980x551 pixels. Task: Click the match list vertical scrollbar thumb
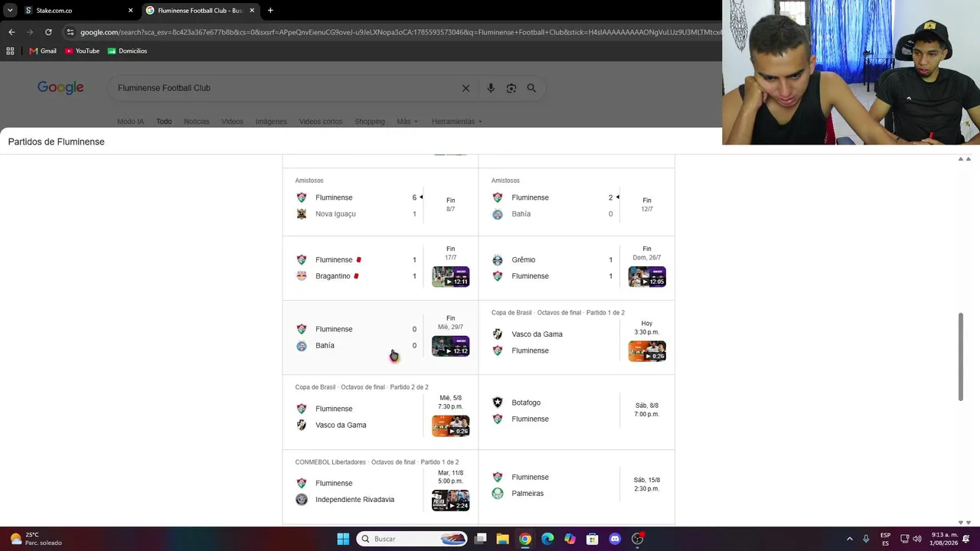click(961, 356)
